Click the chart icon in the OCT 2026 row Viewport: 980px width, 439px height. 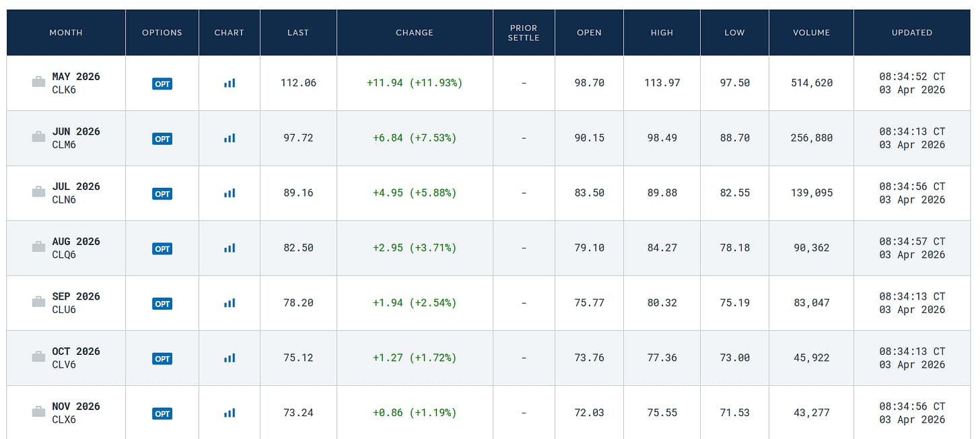(x=230, y=358)
